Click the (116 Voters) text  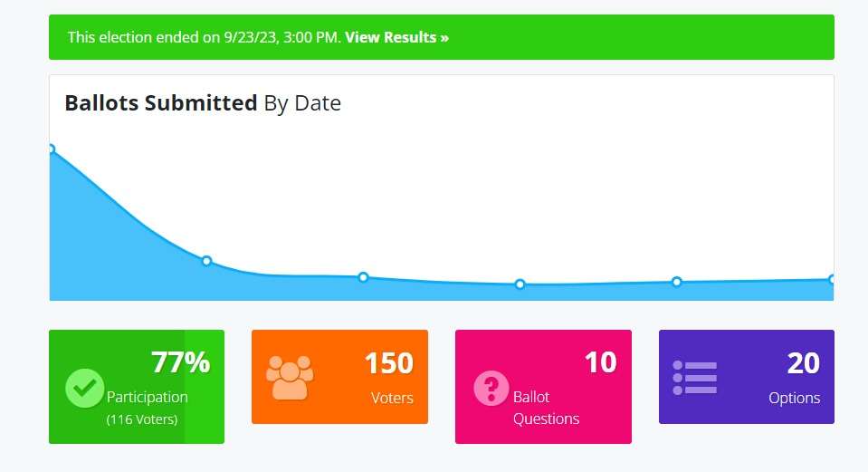tap(142, 419)
